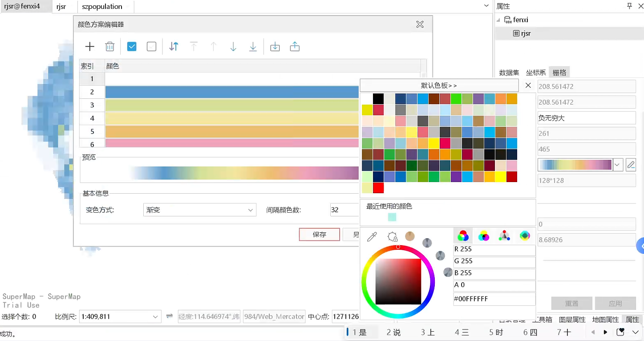644x341 pixels.
Task: Switch to the CMY color model icon
Action: tap(483, 236)
